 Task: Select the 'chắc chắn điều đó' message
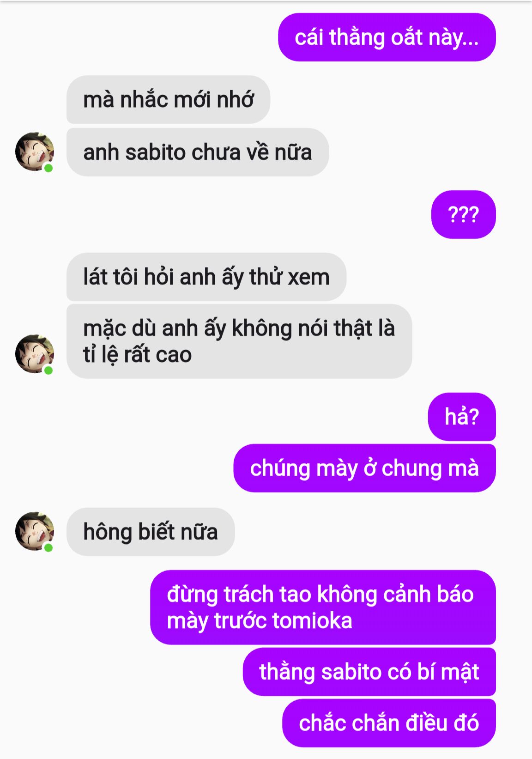389,723
